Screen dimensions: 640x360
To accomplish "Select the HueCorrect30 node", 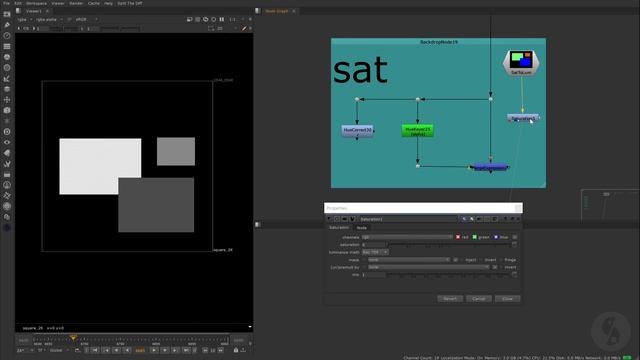I will (x=357, y=131).
